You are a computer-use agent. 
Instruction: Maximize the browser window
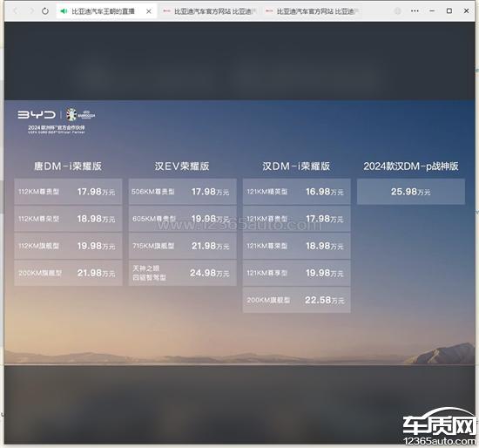click(x=449, y=11)
